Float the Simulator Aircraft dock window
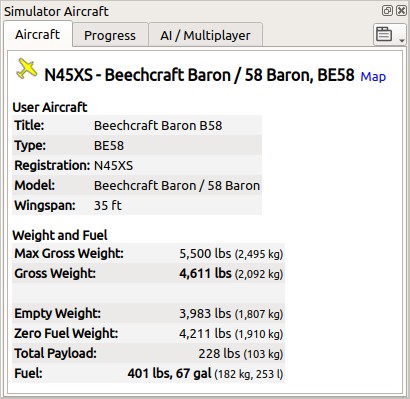 387,11
